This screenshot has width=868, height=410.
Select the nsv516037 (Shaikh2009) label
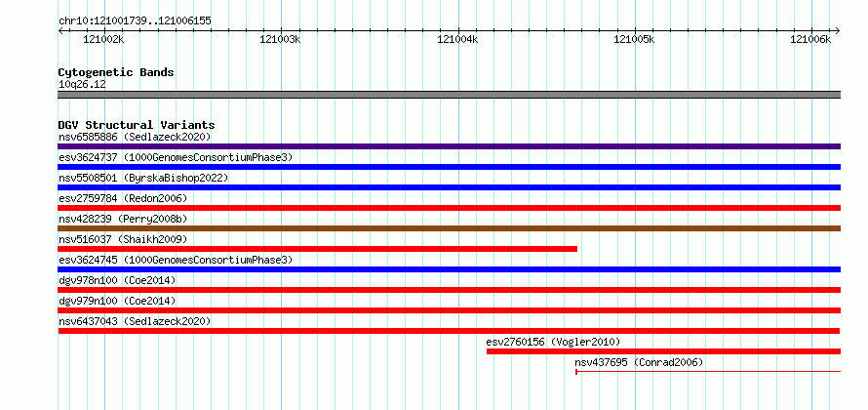point(123,239)
